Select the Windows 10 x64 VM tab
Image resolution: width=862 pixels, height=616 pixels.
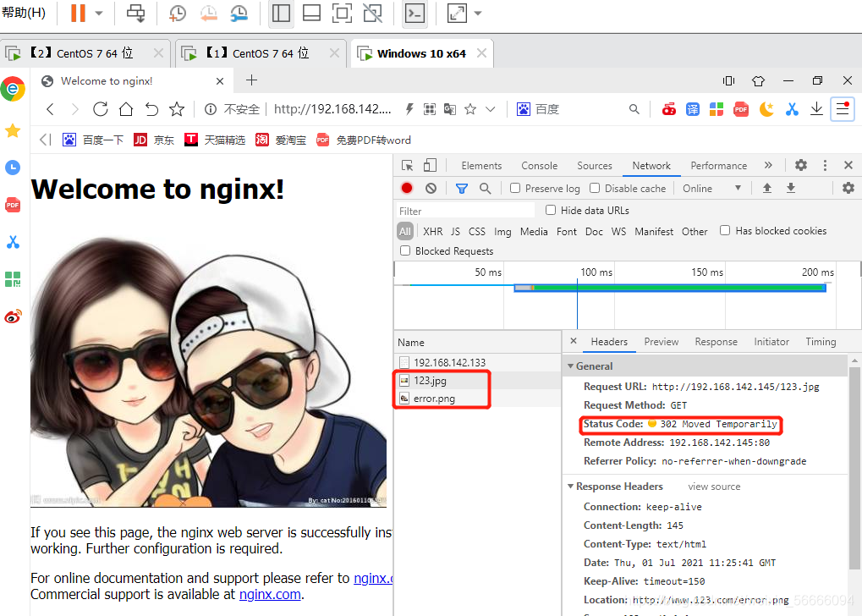(x=421, y=53)
